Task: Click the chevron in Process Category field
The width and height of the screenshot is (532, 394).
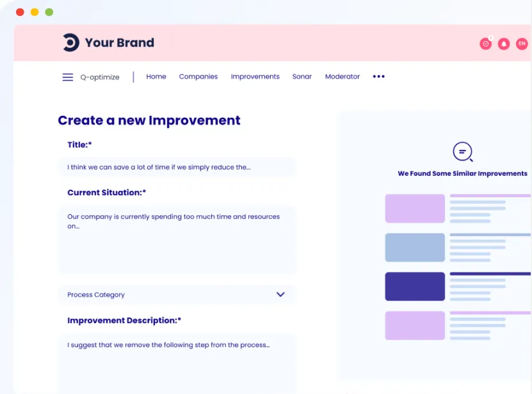Action: 280,294
